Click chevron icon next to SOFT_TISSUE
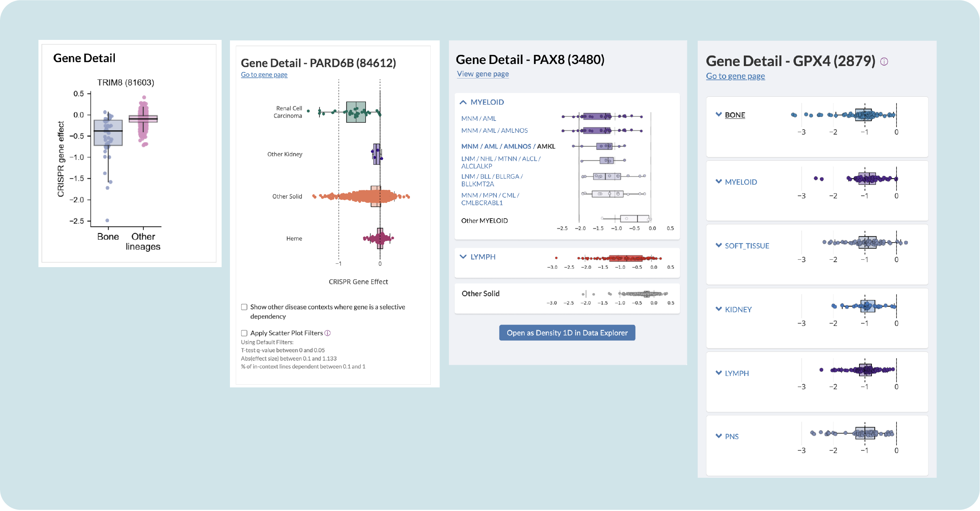Screen dimensions: 980x511 pos(718,246)
